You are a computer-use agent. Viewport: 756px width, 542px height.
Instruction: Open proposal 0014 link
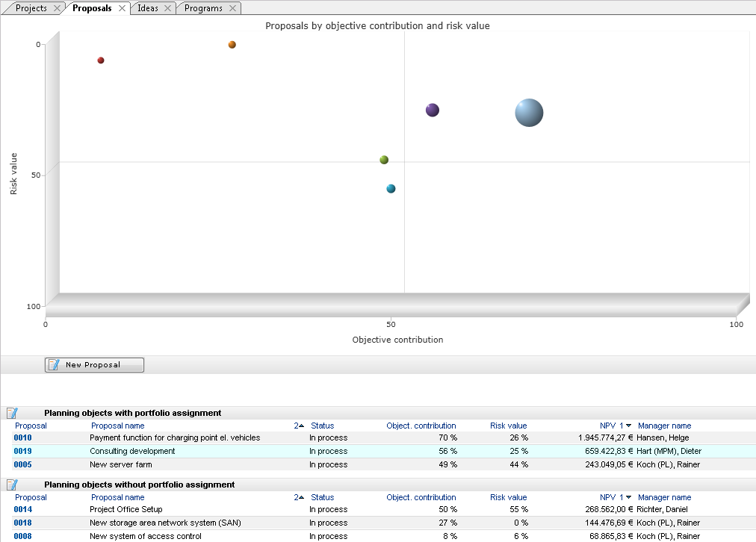(x=22, y=509)
